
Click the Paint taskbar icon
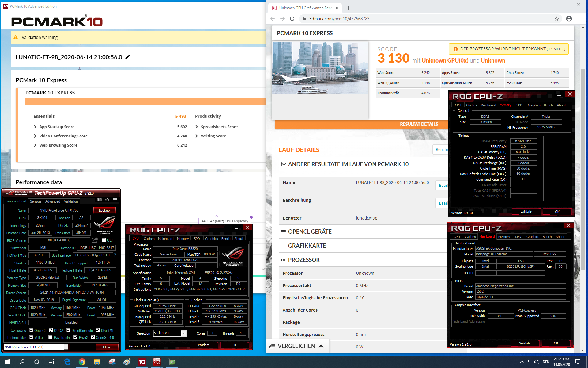(x=127, y=362)
